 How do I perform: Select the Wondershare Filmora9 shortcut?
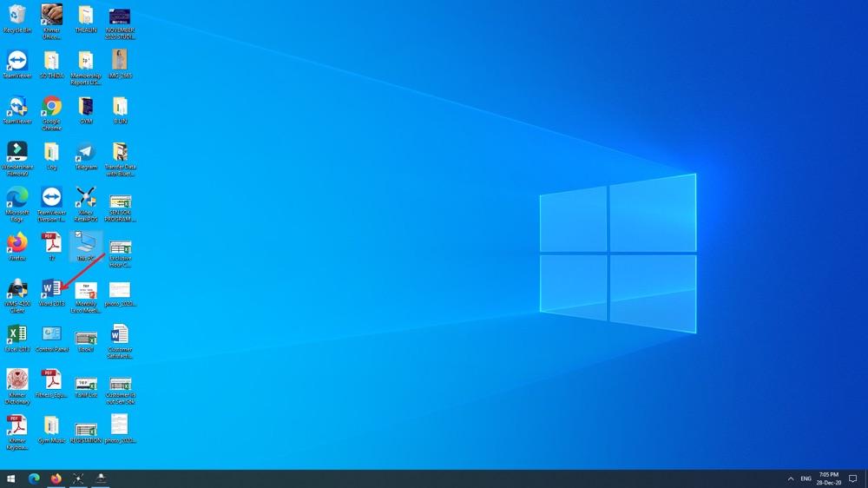[x=16, y=152]
